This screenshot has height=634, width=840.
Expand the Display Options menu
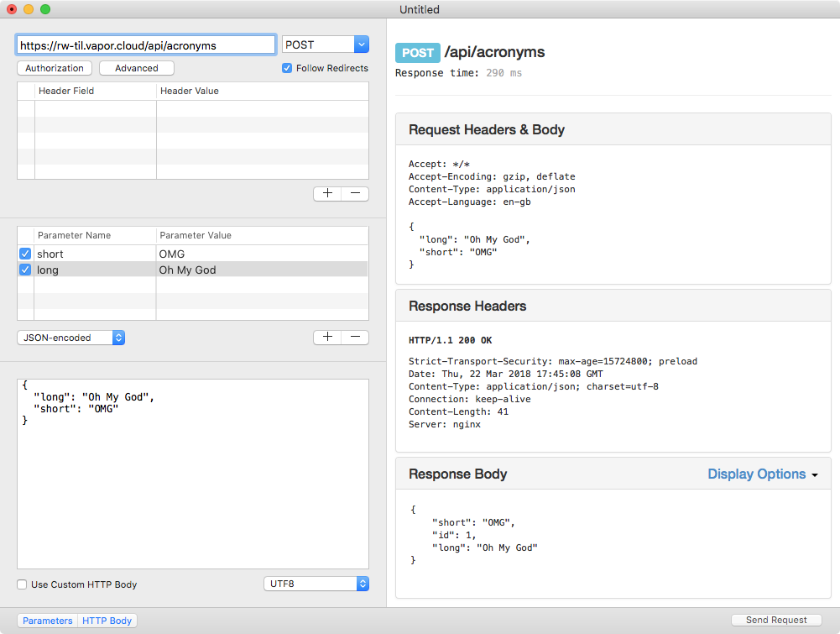762,474
